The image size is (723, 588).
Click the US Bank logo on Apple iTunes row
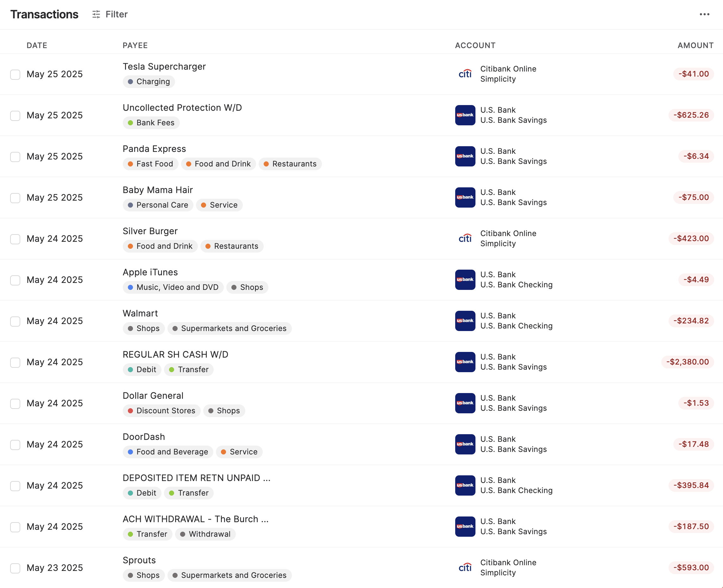(x=465, y=280)
